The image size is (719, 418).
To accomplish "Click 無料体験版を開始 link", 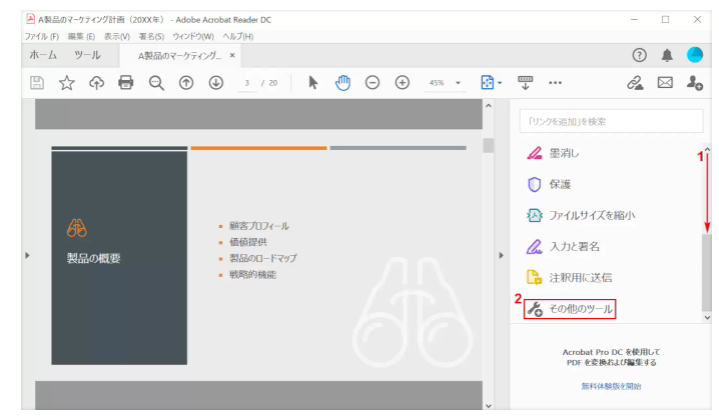I will click(611, 386).
